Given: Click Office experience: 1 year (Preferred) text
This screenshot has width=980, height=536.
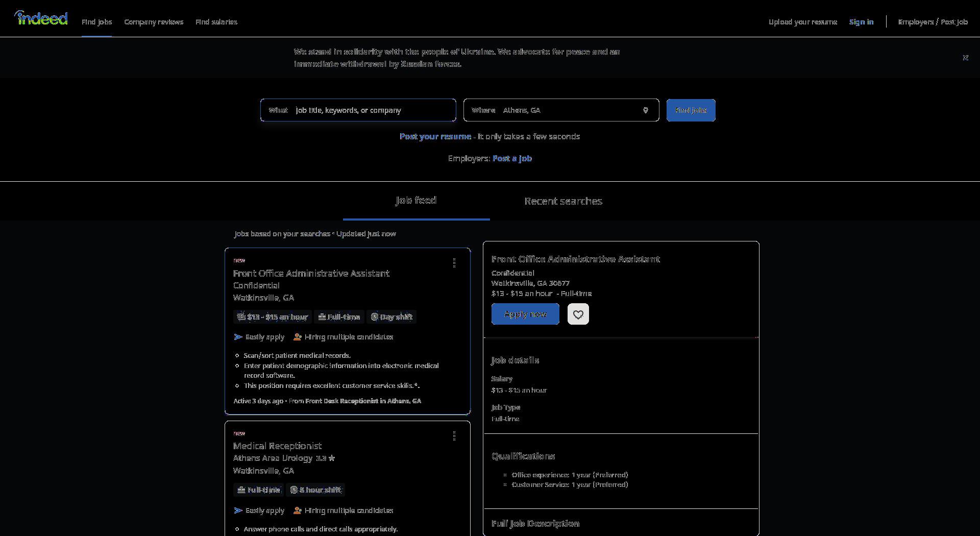Looking at the screenshot, I should coord(570,475).
